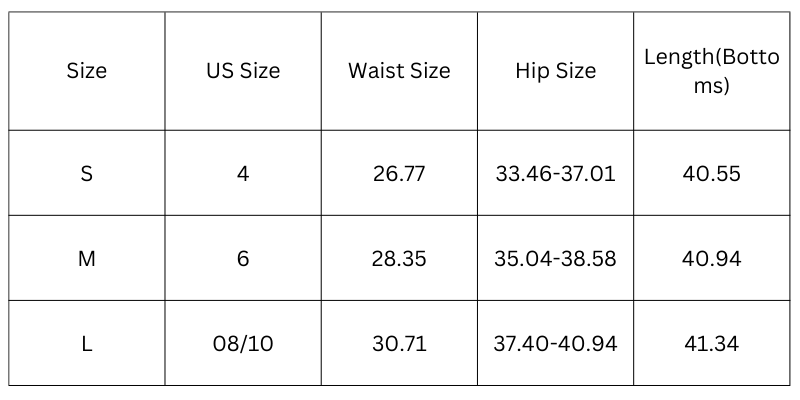This screenshot has width=800, height=400.
Task: Select hip size 33.46-37.01 cell
Action: (x=555, y=173)
